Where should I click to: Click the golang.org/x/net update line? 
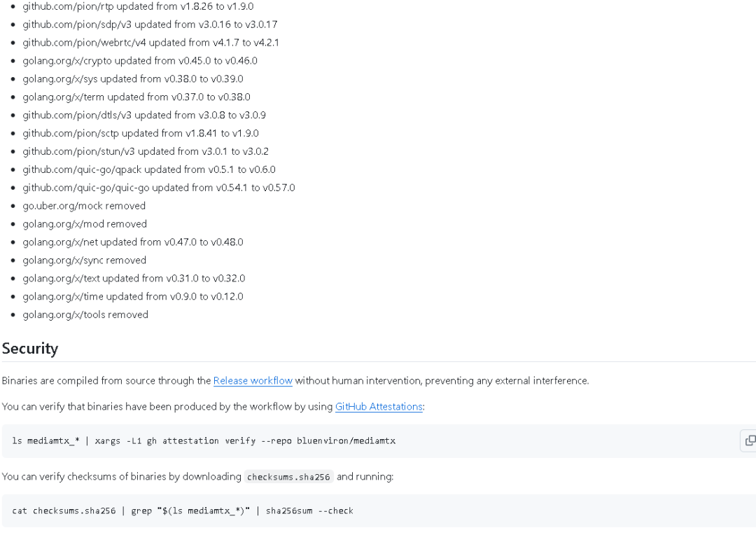tap(133, 242)
